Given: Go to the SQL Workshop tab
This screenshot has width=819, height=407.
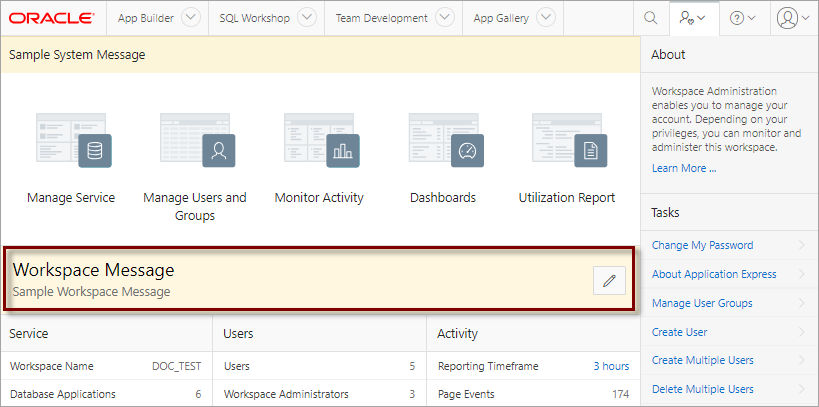Looking at the screenshot, I should click(x=254, y=18).
